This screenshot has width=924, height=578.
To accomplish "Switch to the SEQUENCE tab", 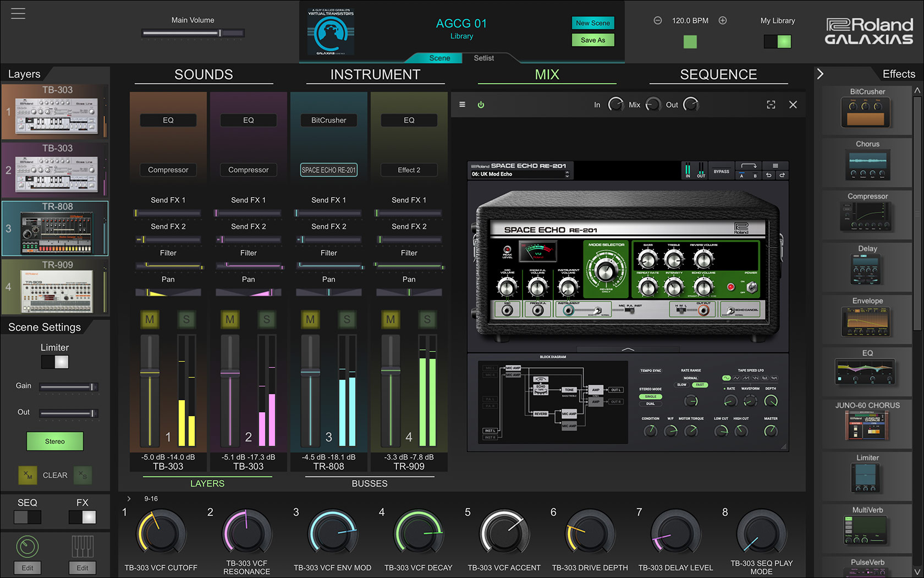I will pos(718,74).
